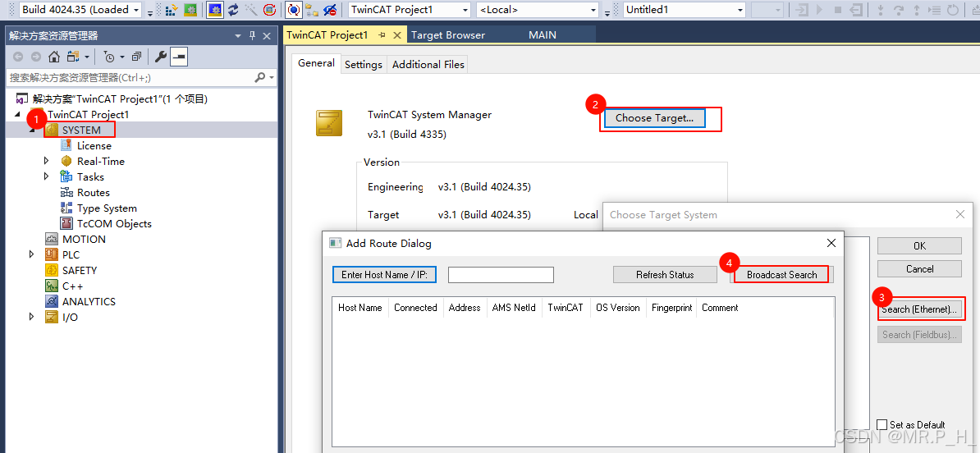Click the Show Online Data icon

294,10
